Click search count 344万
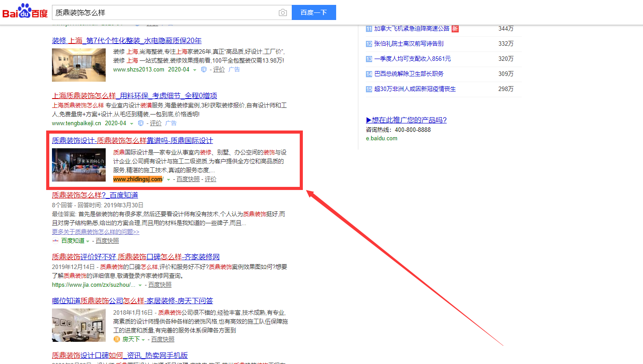Image resolution: width=643 pixels, height=364 pixels. [x=506, y=29]
